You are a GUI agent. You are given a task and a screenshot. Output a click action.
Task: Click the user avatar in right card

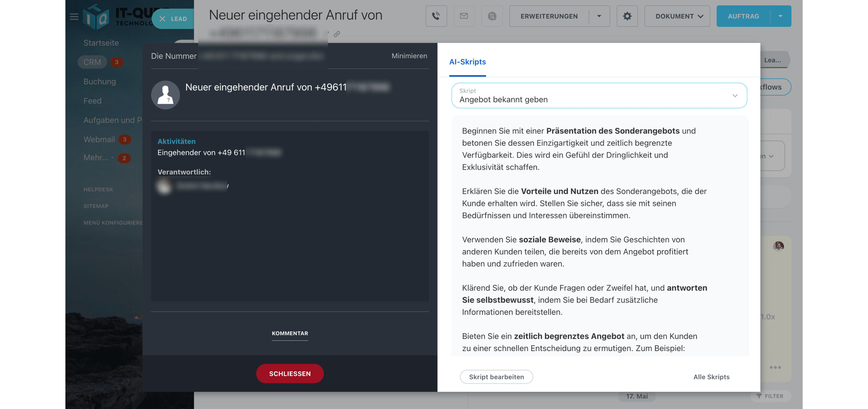point(778,246)
